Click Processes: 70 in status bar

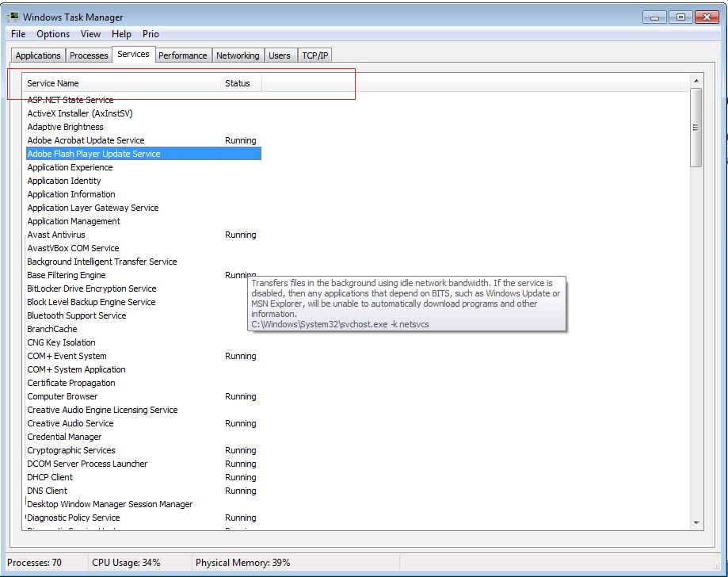click(34, 563)
